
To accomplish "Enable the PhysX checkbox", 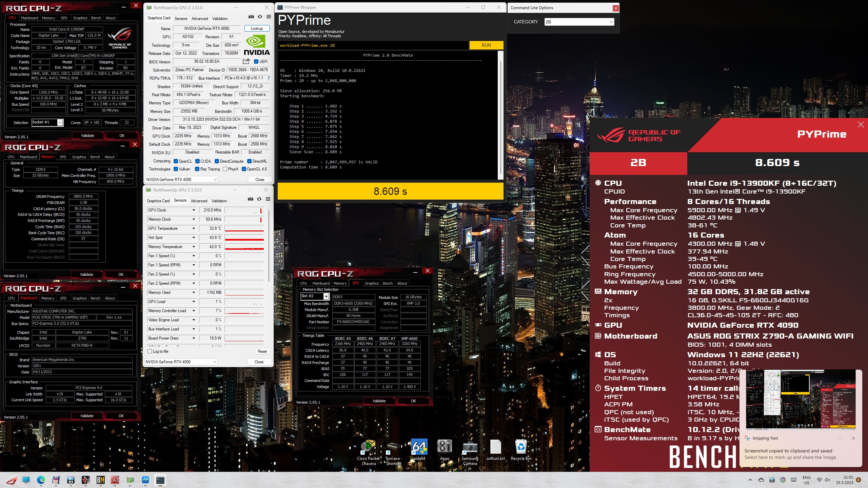I will (225, 169).
